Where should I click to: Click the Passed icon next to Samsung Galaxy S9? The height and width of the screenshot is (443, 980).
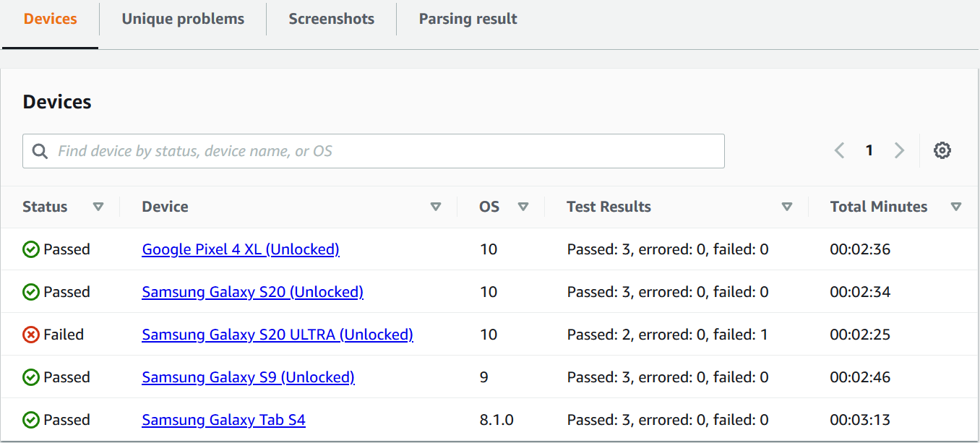(30, 377)
